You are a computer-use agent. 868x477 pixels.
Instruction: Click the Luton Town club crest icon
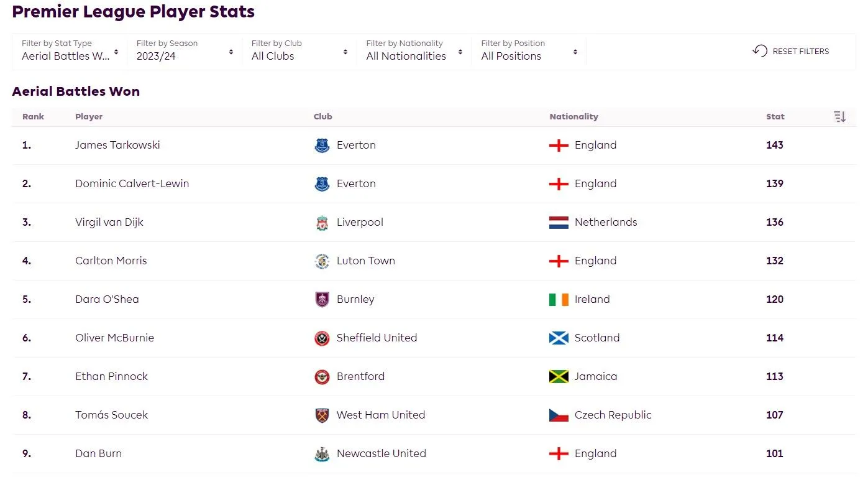coord(322,261)
